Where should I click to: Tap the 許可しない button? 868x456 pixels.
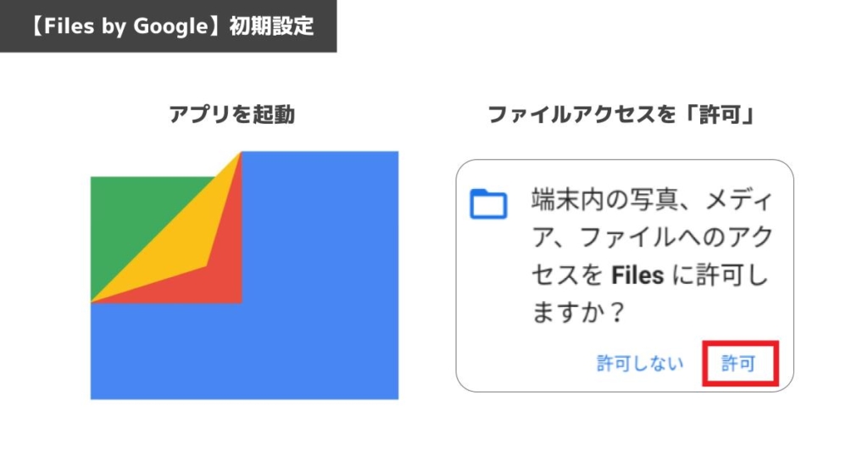click(x=640, y=364)
